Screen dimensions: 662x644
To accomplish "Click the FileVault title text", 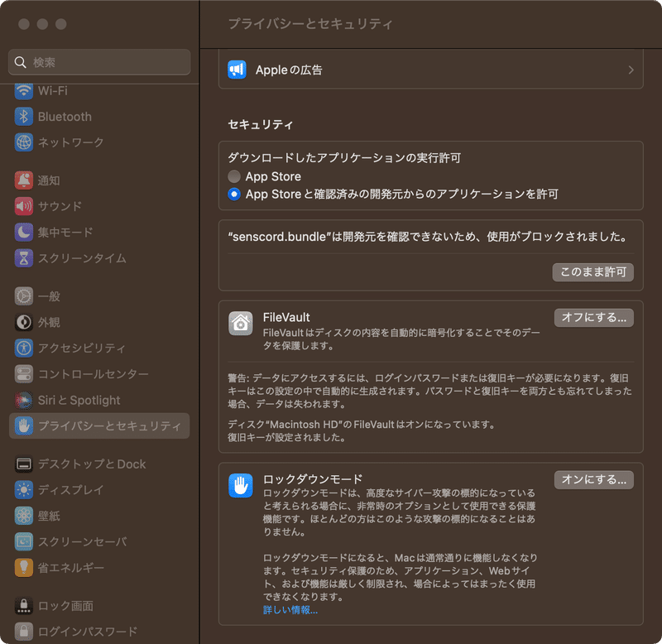I will (286, 317).
